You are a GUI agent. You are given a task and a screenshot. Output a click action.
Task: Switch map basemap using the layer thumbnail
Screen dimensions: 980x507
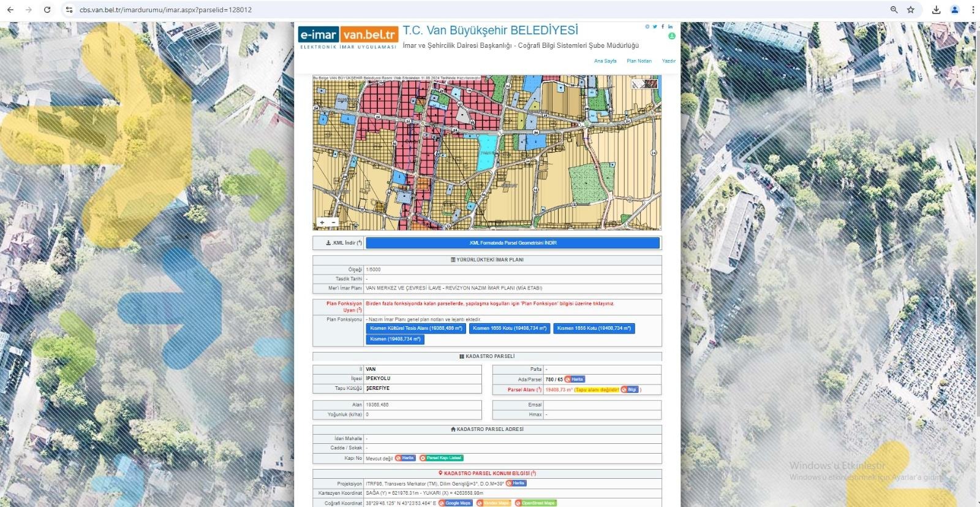click(644, 84)
